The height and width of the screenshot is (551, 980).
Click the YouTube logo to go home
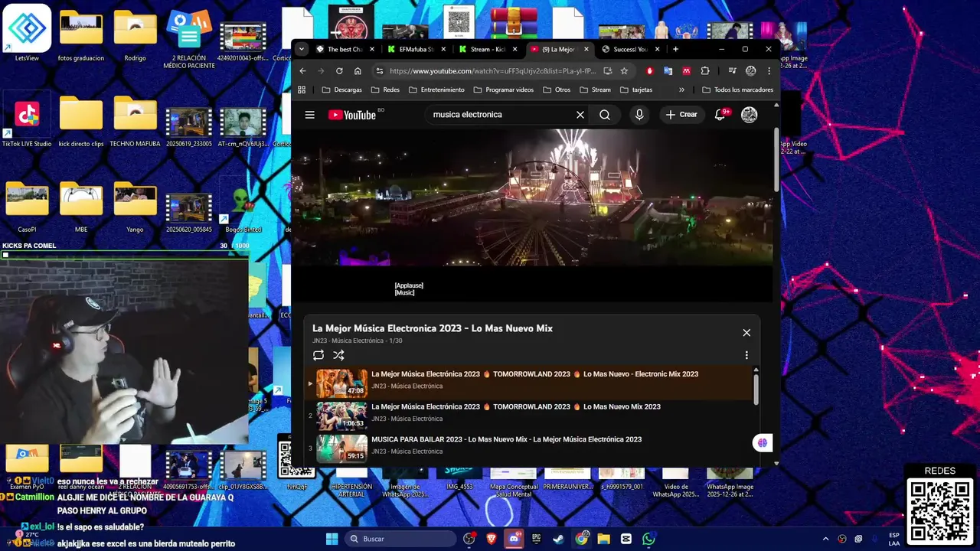pyautogui.click(x=352, y=115)
